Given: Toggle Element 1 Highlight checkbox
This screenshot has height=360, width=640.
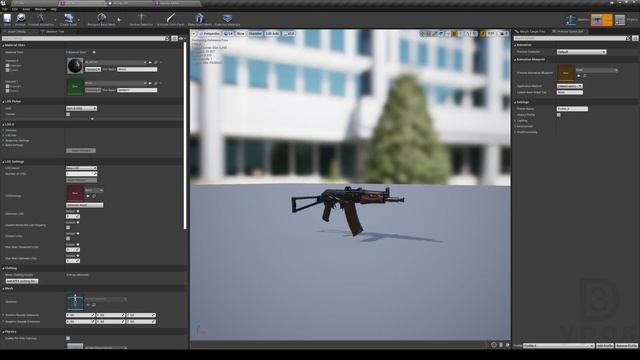Looking at the screenshot, I should click(7, 87).
